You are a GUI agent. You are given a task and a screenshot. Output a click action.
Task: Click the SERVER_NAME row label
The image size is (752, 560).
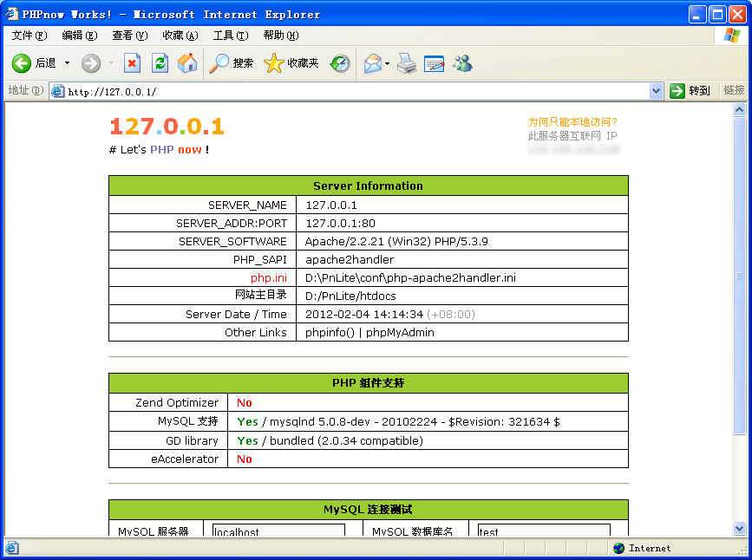[x=247, y=205]
